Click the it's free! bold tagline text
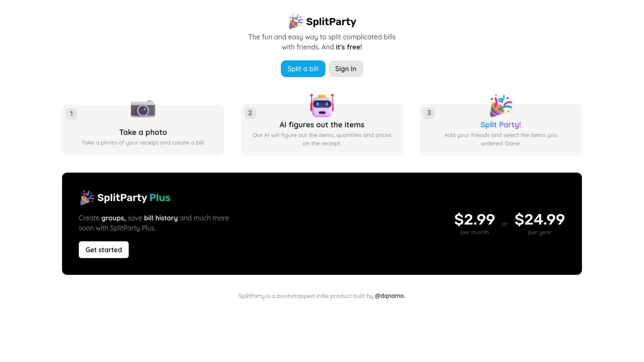Viewport: 644px width, 362px height. [349, 47]
